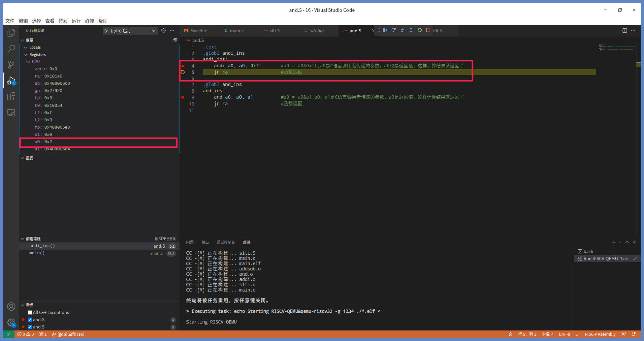Open the Explorer view in the activity bar

(x=11, y=33)
